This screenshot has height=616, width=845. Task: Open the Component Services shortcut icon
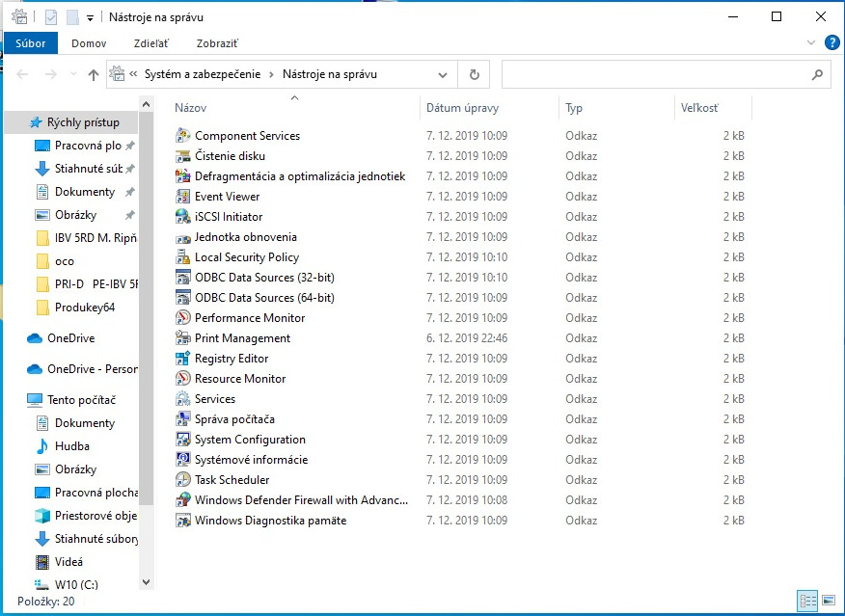coord(182,135)
